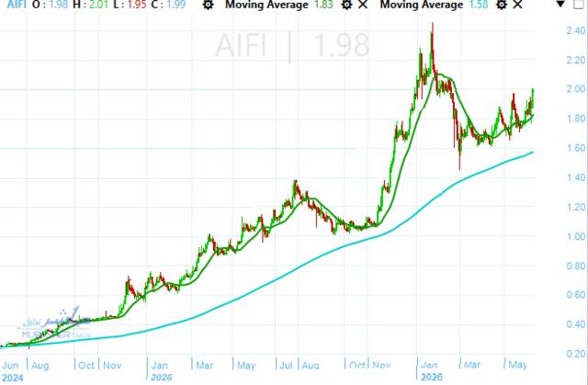Open settings gear next to AIFI price data
Screen dimensions: 588x385
[x=209, y=5]
